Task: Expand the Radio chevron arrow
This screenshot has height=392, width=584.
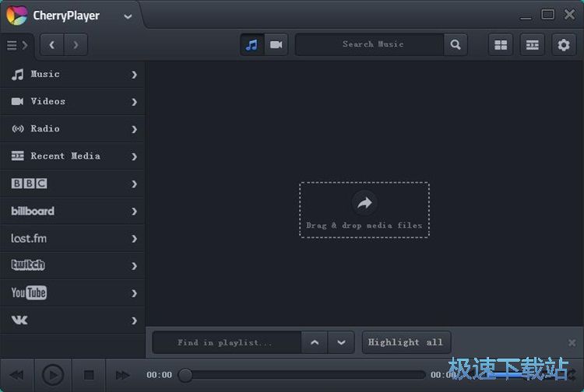Action: tap(134, 129)
